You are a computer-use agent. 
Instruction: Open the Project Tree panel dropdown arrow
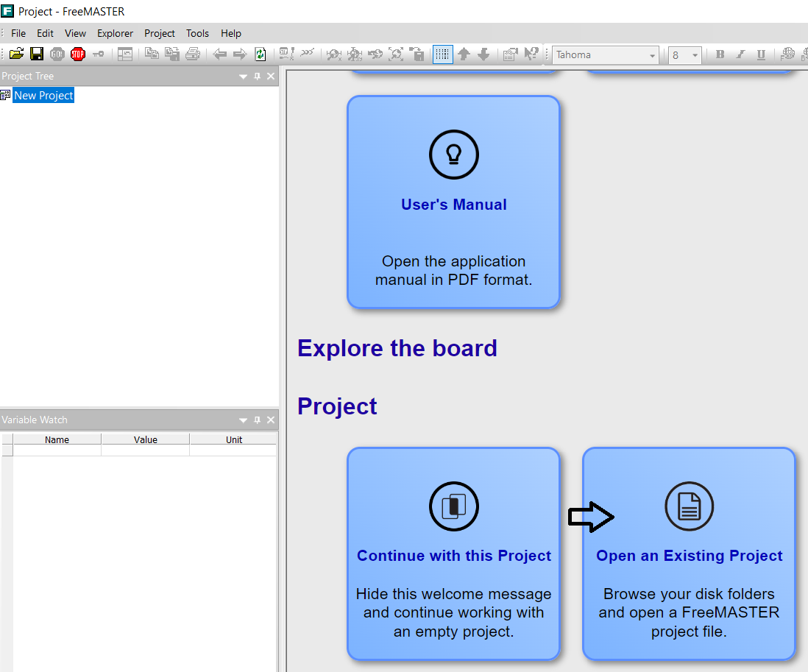click(244, 77)
